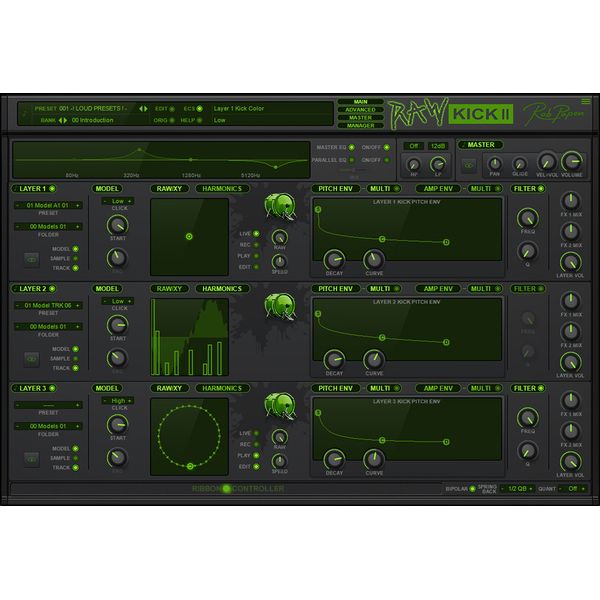Open the Quant Off dropdown
This screenshot has height=600, width=600.
click(x=573, y=489)
